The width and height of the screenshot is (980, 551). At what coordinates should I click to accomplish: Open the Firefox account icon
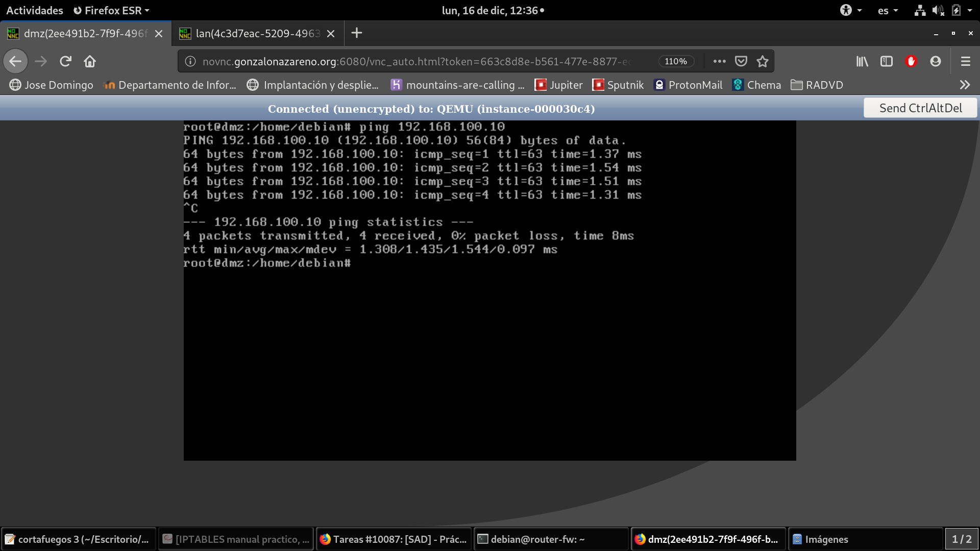(x=936, y=61)
